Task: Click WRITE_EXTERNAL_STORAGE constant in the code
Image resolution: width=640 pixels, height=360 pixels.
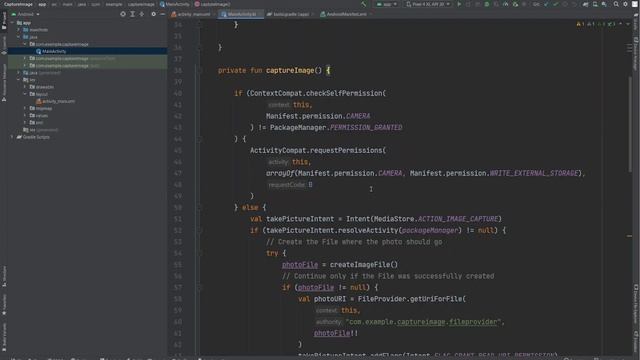Action: (534, 173)
